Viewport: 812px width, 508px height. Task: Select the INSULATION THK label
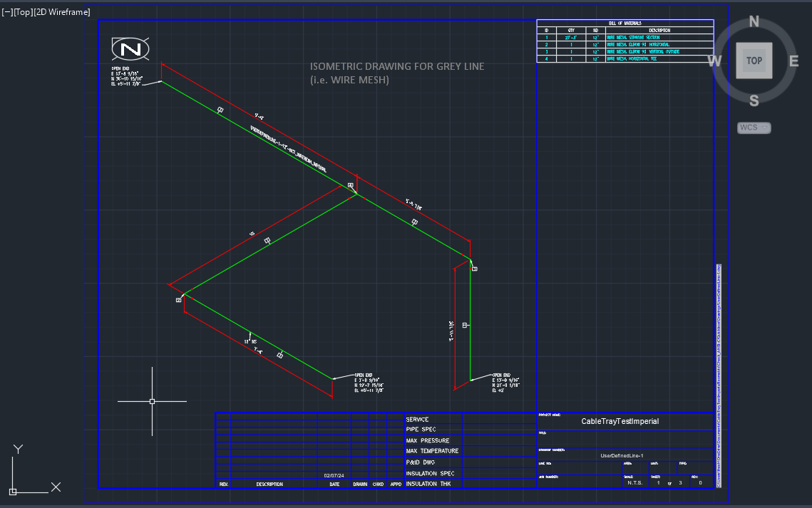[428, 484]
